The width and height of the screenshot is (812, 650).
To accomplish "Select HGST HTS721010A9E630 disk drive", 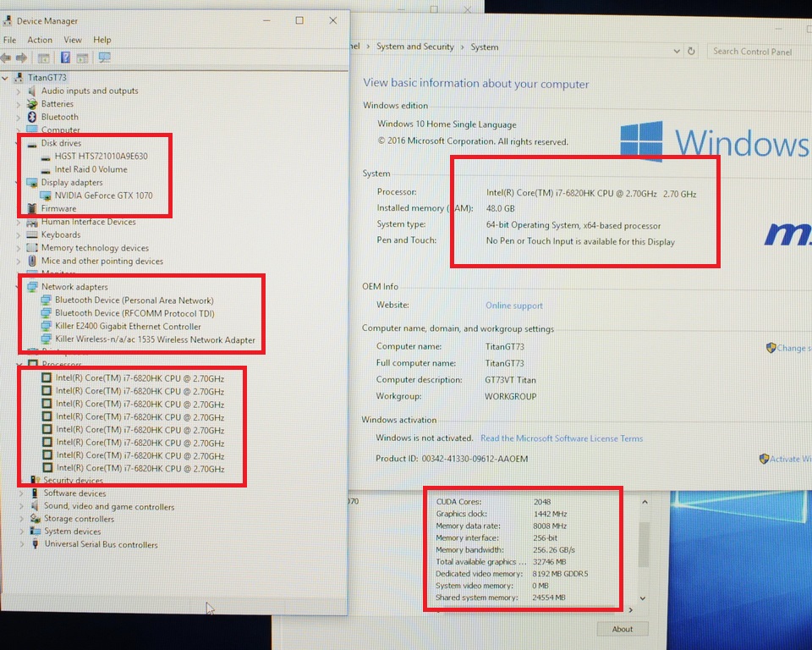I will 101,156.
